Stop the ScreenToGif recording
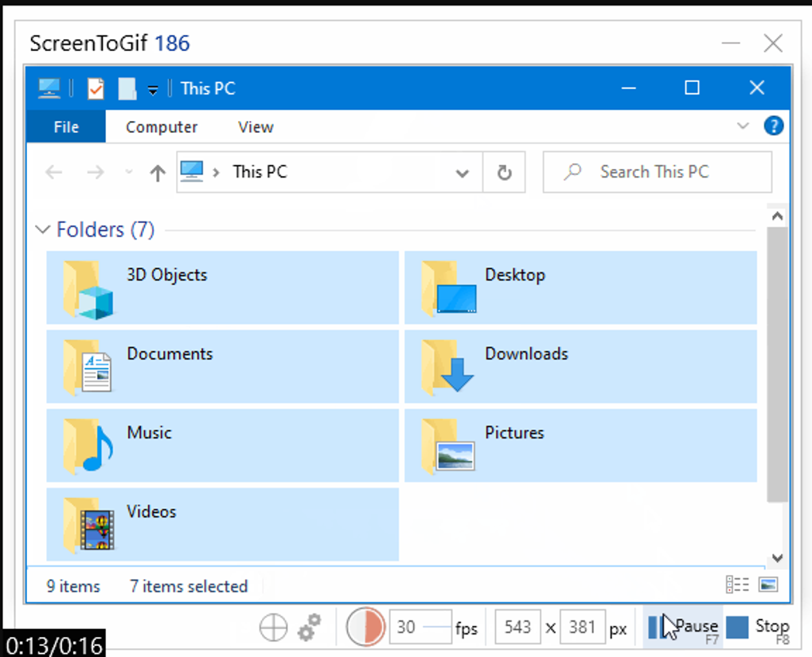812x657 pixels. click(x=758, y=628)
